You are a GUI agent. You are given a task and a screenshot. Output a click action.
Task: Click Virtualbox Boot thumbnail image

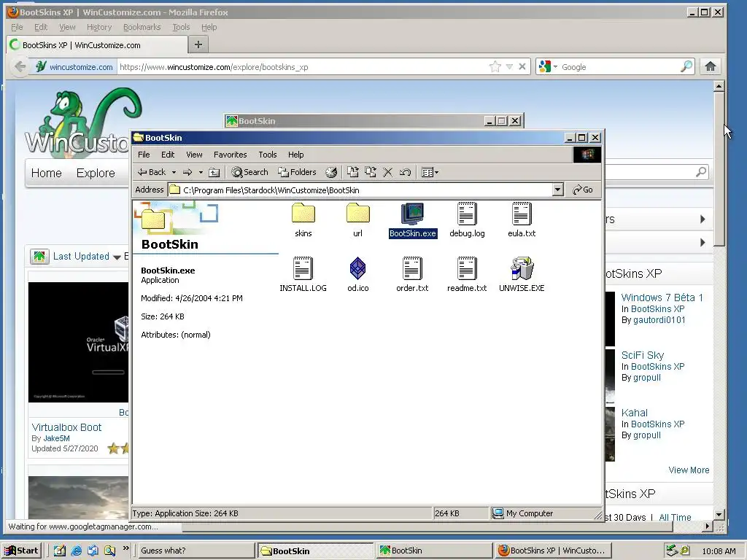pos(78,342)
